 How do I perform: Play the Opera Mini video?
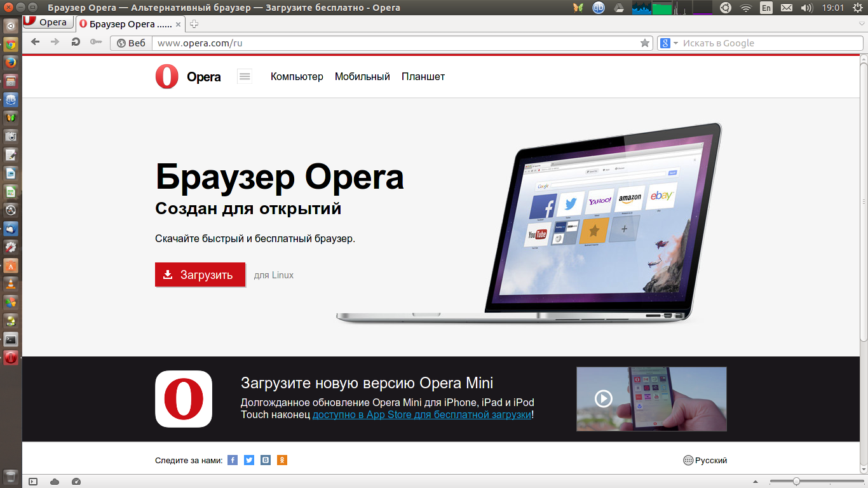tap(603, 398)
